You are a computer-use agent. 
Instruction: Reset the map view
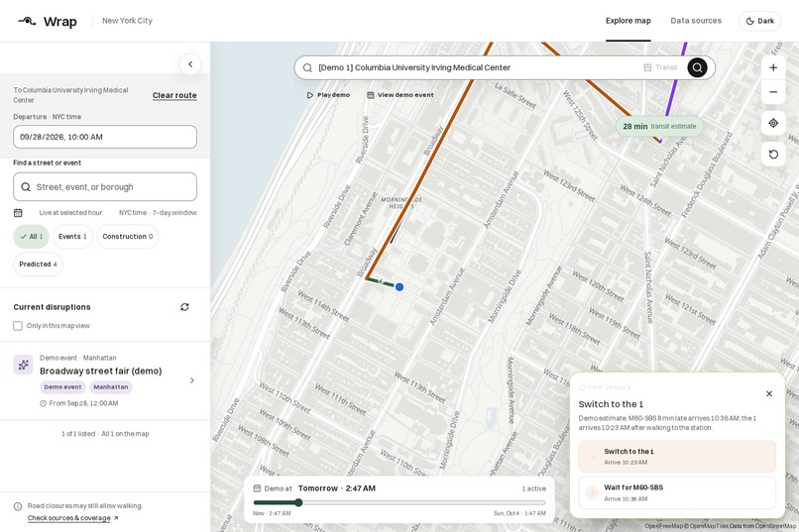(773, 155)
